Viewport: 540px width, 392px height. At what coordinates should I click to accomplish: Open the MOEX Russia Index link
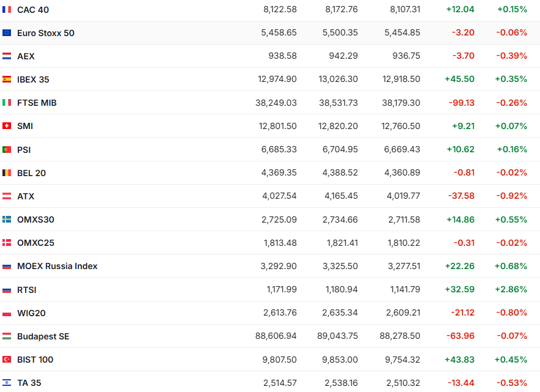coord(57,266)
